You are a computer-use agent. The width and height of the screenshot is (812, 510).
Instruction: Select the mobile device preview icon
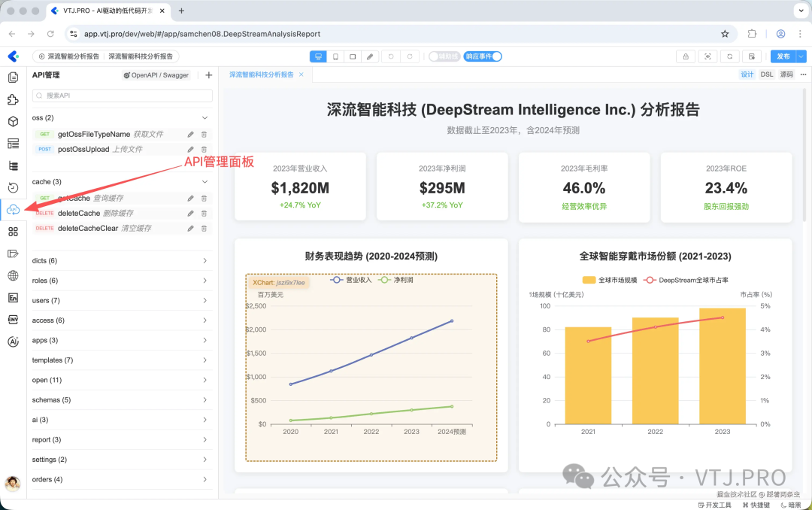(335, 56)
